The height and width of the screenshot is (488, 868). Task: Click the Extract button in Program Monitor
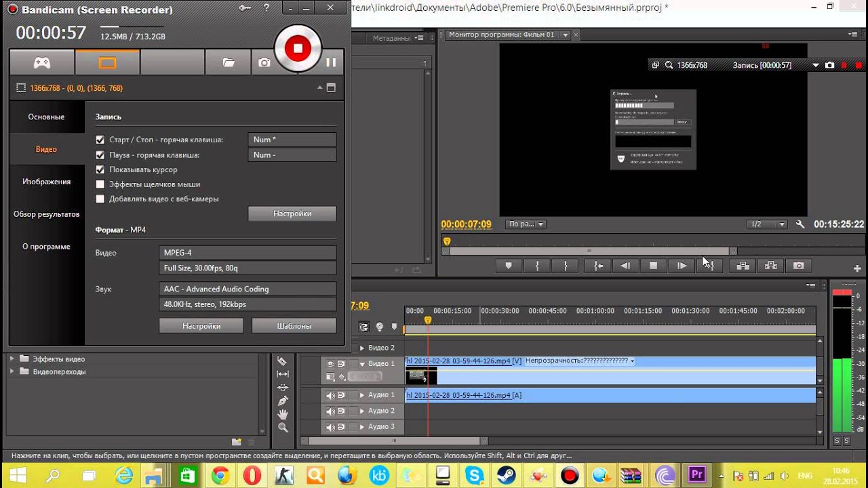tap(771, 266)
